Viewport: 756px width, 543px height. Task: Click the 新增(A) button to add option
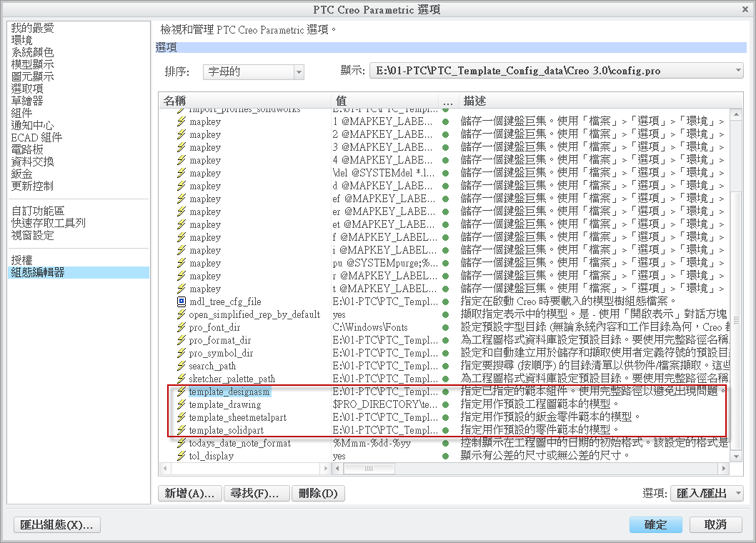[x=189, y=493]
